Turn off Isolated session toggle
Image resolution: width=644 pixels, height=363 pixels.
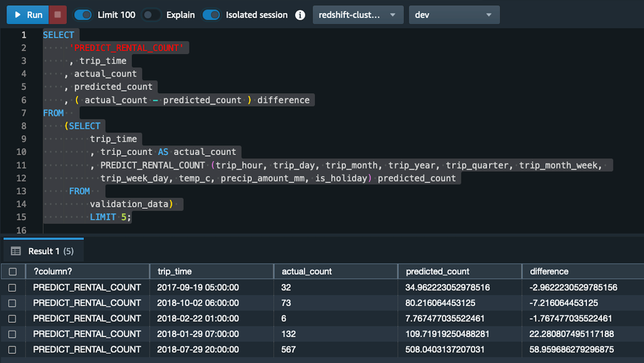click(211, 15)
